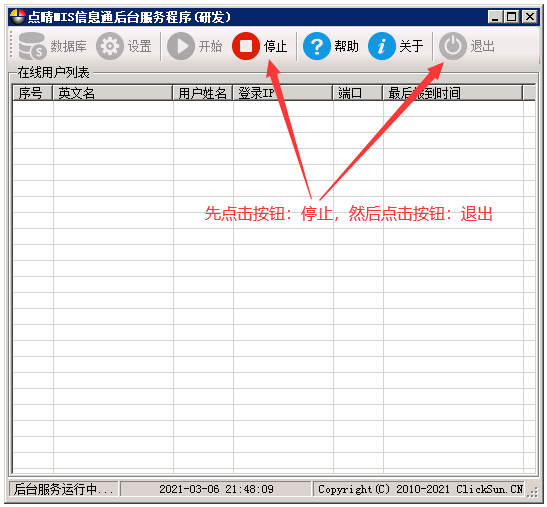Open About via the blue info icon

[382, 46]
